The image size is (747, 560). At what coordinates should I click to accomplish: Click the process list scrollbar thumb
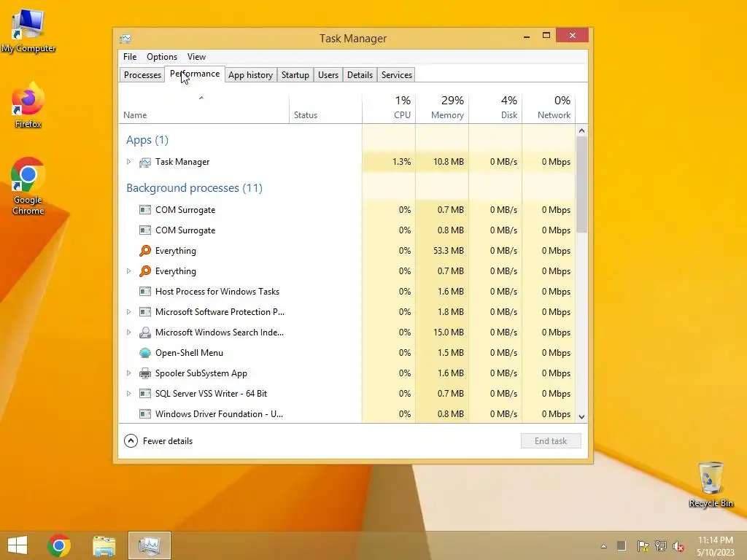pyautogui.click(x=581, y=184)
